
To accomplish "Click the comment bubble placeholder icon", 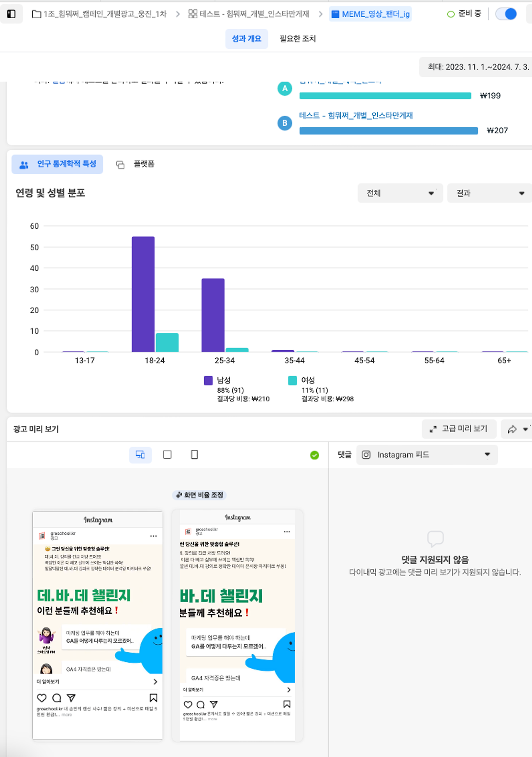I will pos(435,539).
